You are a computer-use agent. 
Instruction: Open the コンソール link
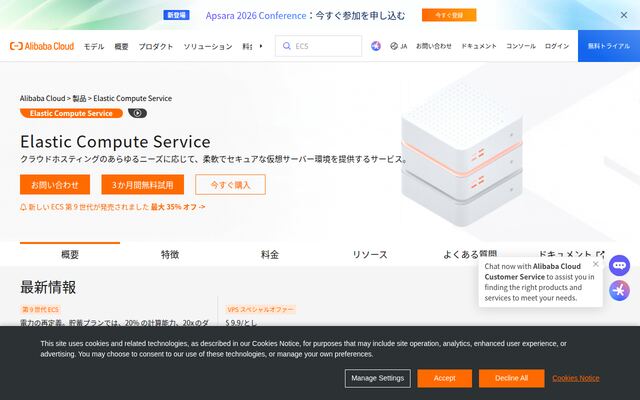[x=521, y=46]
